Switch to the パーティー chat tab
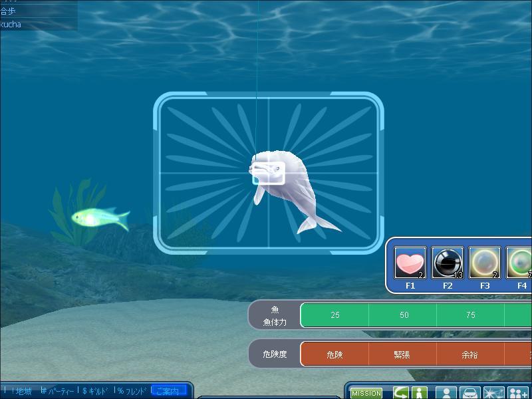 [x=59, y=391]
